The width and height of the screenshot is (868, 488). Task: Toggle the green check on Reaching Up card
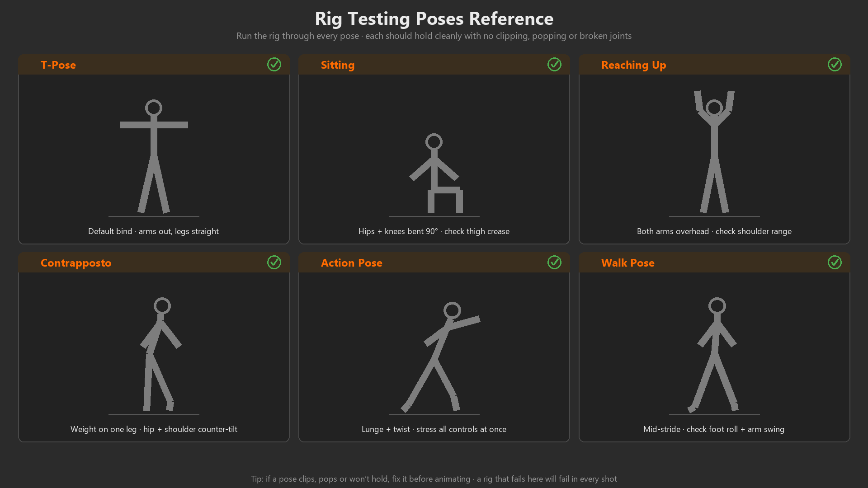point(835,65)
